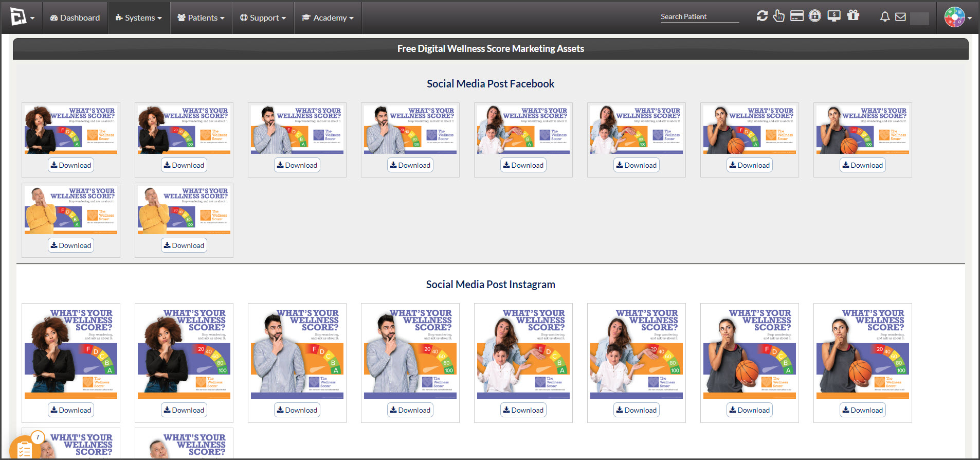Viewport: 980px width, 460px height.
Task: Open Instagram thumbnail of bearded man, letter grades
Action: click(x=297, y=352)
